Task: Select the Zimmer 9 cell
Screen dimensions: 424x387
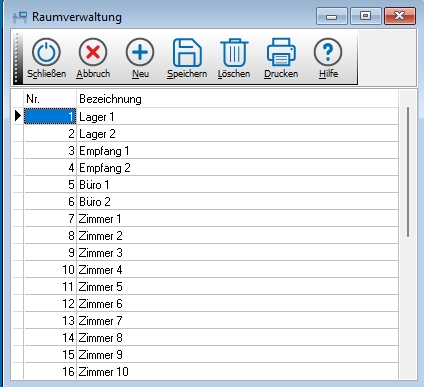Action: pyautogui.click(x=237, y=355)
